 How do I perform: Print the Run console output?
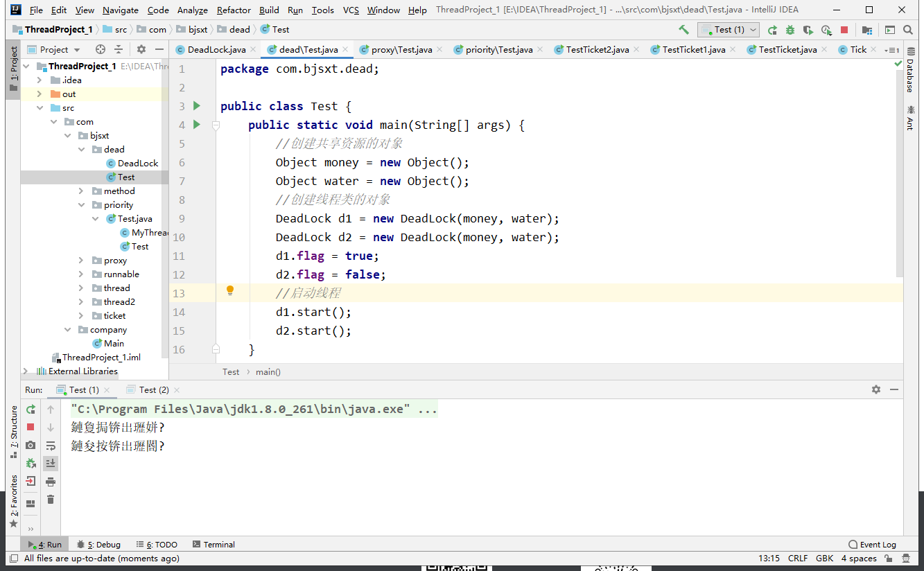pos(51,481)
